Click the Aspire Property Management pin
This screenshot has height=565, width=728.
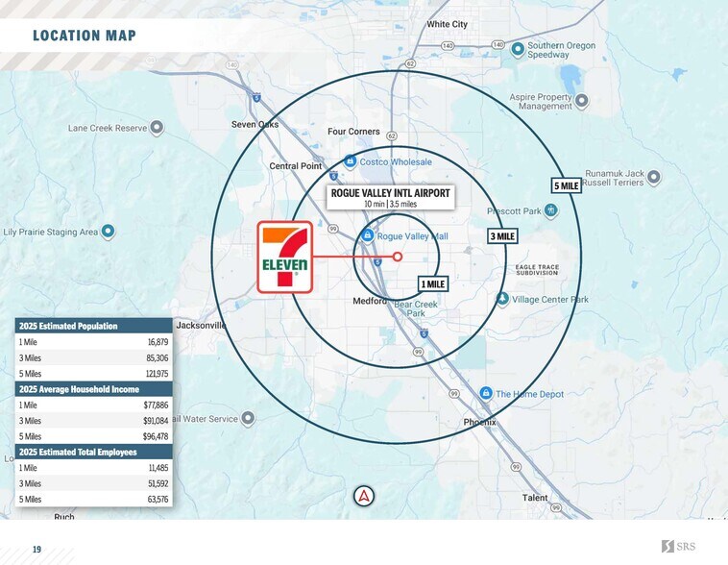(582, 98)
